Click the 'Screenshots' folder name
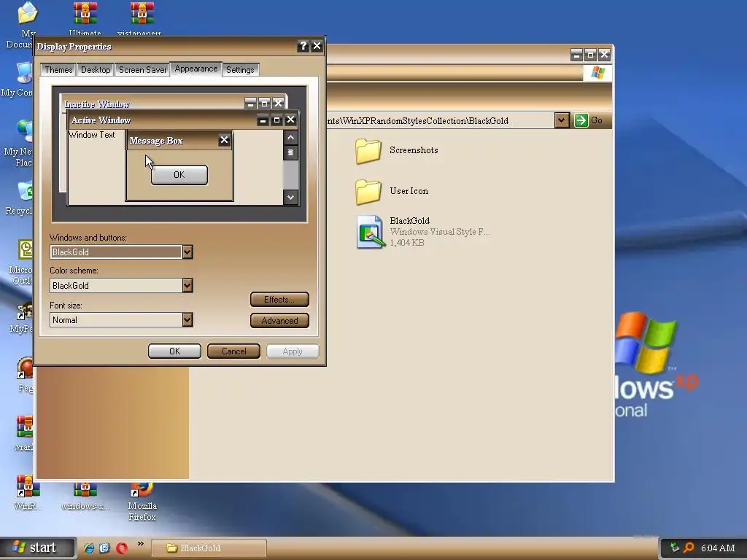Screen dimensions: 747x560 pos(414,150)
